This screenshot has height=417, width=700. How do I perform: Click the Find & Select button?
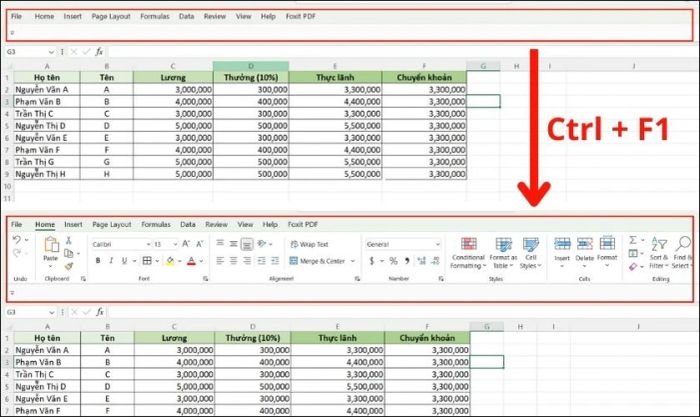coord(682,253)
